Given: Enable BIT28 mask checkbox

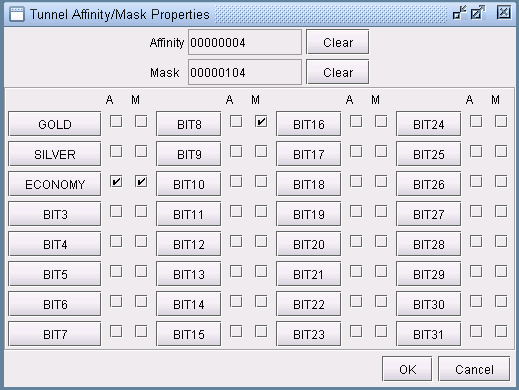Looking at the screenshot, I should pos(501,241).
